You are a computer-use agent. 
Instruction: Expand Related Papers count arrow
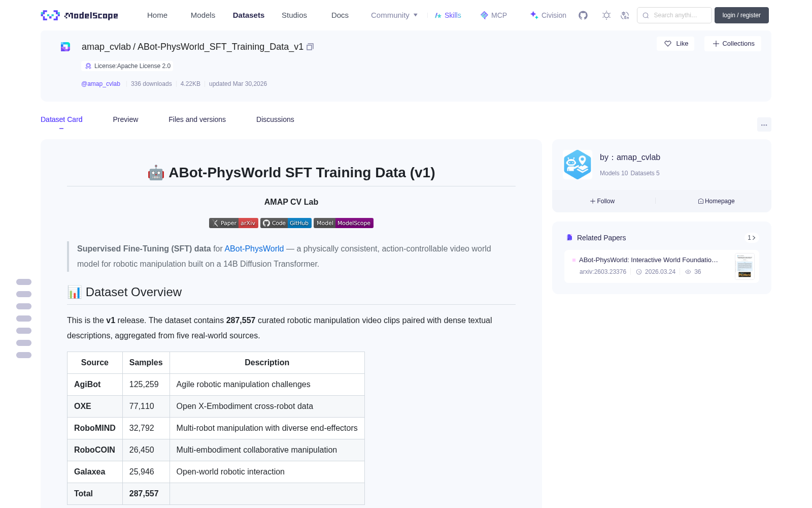[x=752, y=238]
